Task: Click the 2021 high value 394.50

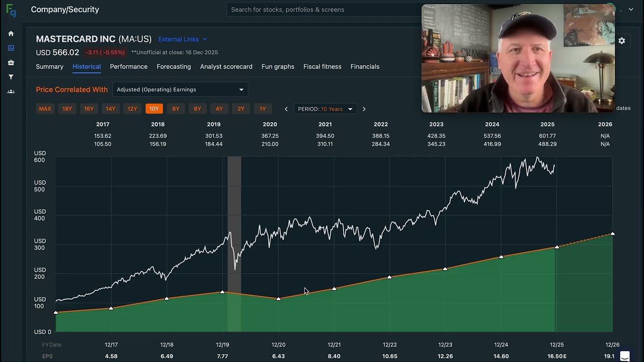Action: [x=325, y=136]
